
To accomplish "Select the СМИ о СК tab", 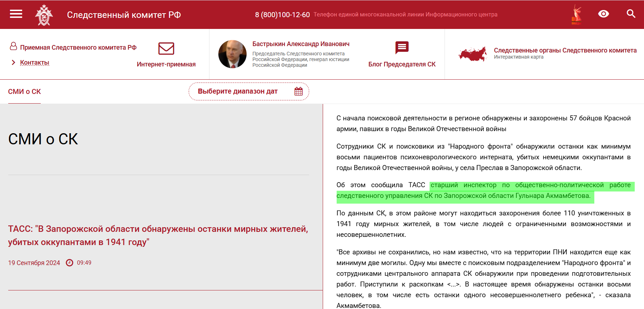I will pyautogui.click(x=24, y=92).
